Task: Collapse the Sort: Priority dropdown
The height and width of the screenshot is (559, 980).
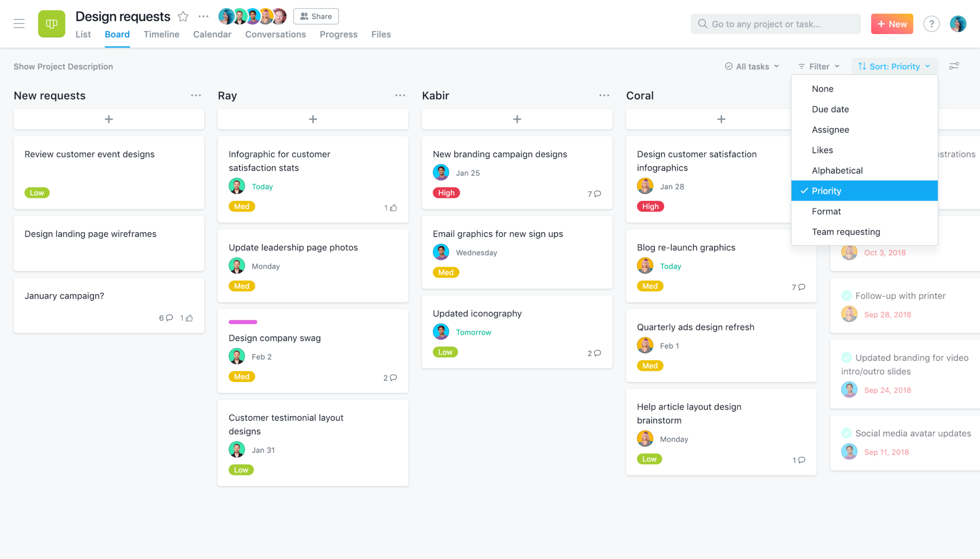Action: coord(894,66)
